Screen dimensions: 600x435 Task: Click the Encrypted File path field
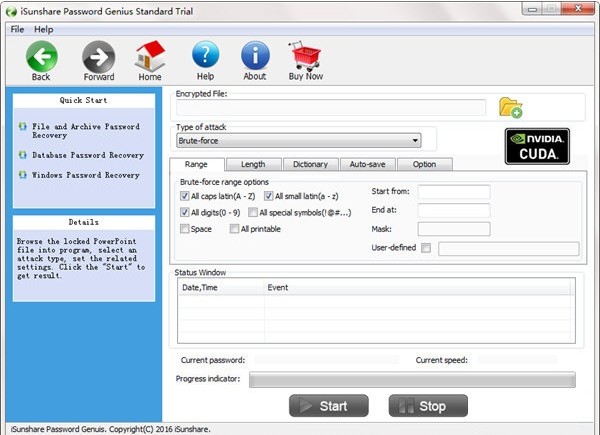coord(331,108)
